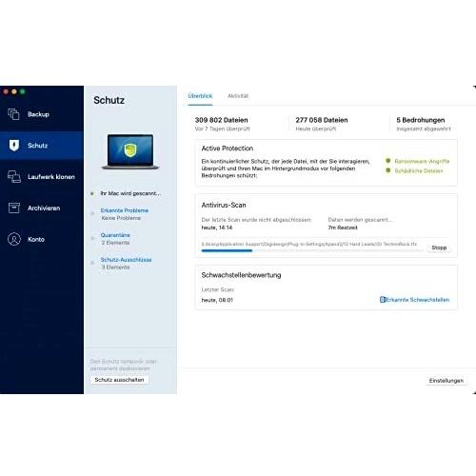Open the Konto user icon
This screenshot has height=476, width=476.
14,239
